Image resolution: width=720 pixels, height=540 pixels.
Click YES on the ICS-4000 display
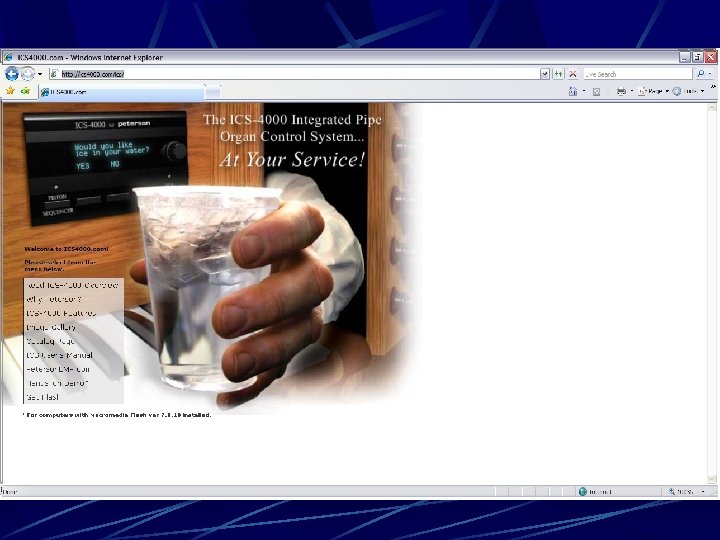(x=83, y=166)
